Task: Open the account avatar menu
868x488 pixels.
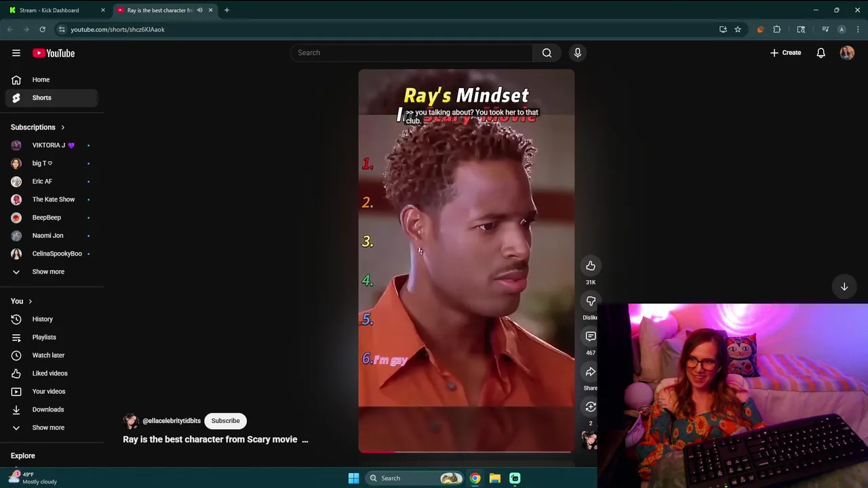Action: coord(847,53)
